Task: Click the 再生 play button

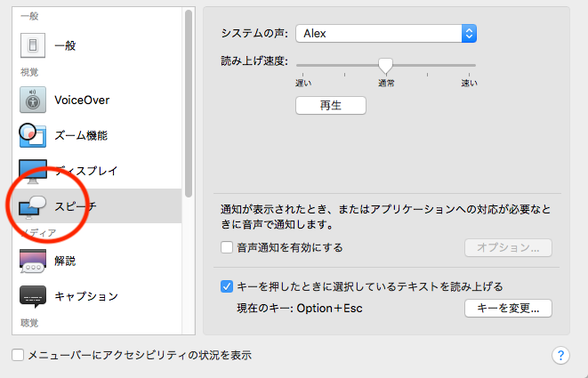Action: (x=330, y=105)
